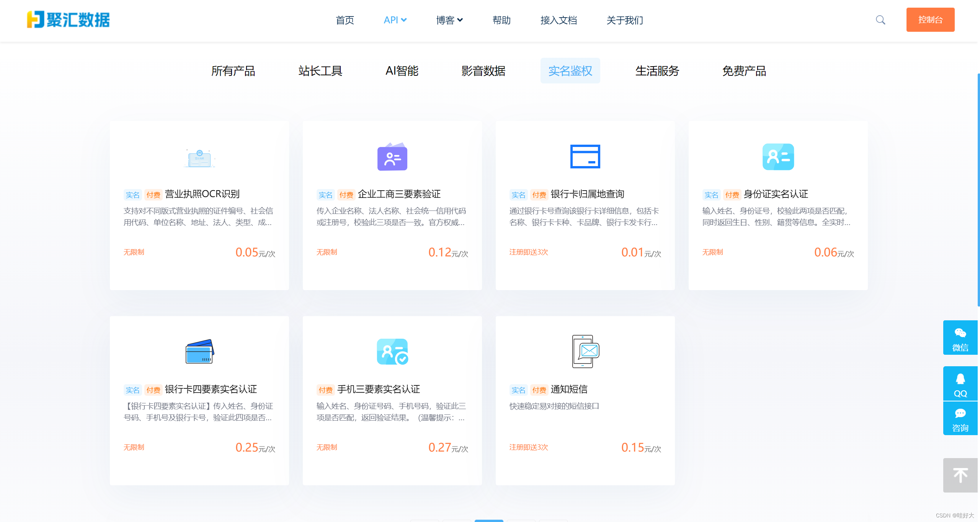Viewport: 980px width, 522px height.
Task: Click the 聚汇数据 logo
Action: [x=68, y=20]
